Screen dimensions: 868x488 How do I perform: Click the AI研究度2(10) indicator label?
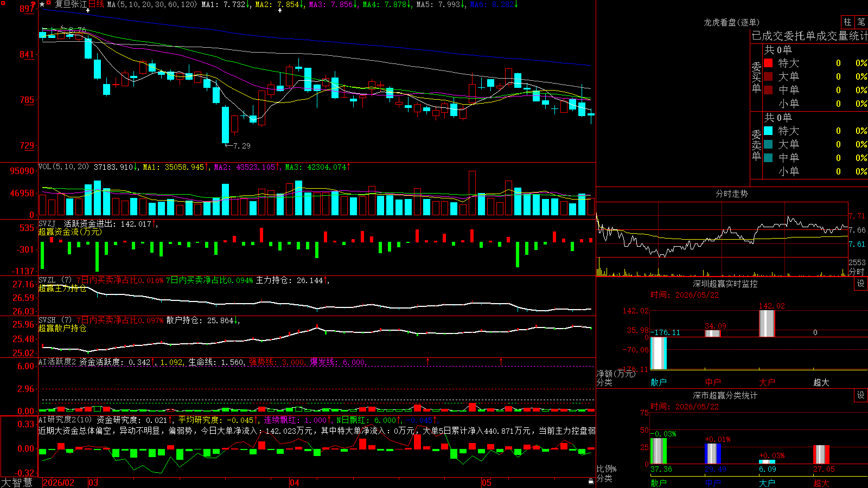[x=65, y=420]
